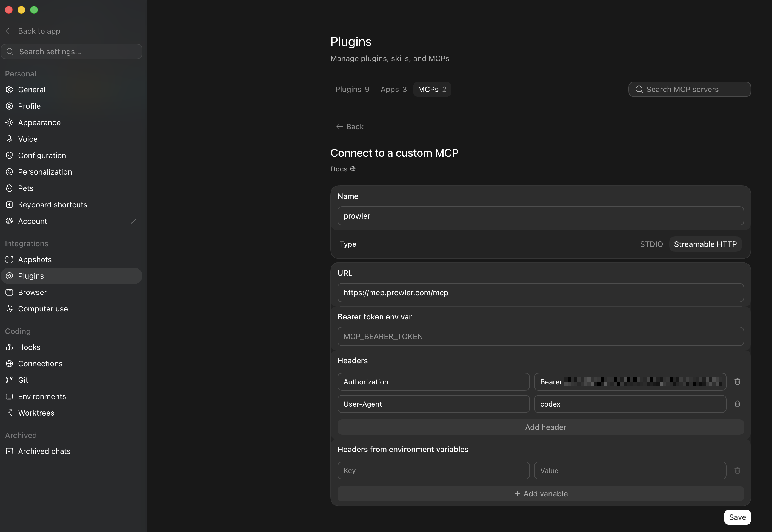This screenshot has width=772, height=532.
Task: Delete the Authorization header row
Action: click(x=737, y=382)
